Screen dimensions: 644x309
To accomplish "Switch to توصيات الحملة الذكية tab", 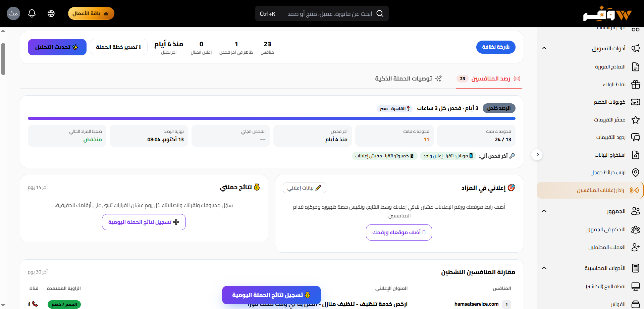I will click(408, 79).
